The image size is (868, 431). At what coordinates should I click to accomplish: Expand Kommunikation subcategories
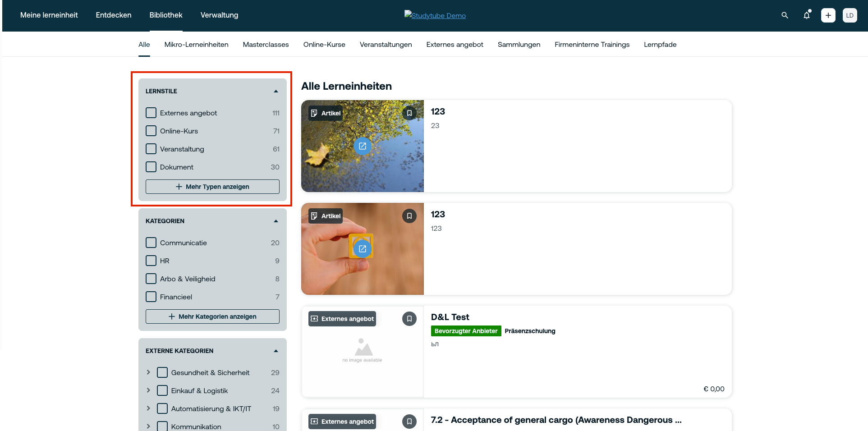point(148,426)
